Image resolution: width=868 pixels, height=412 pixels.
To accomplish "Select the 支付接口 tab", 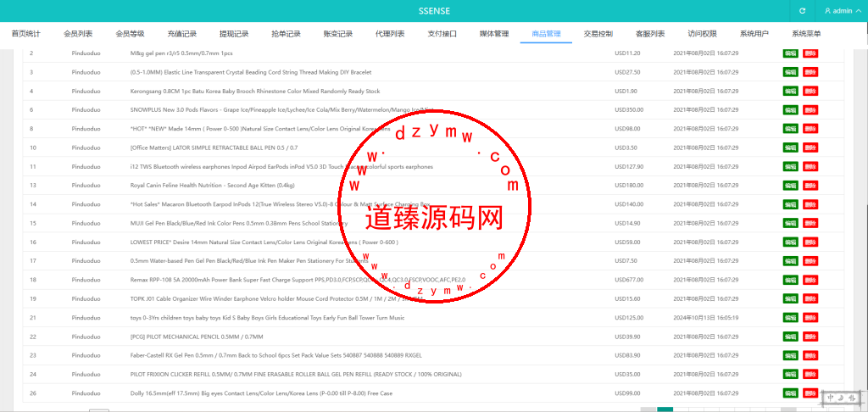I will 442,34.
